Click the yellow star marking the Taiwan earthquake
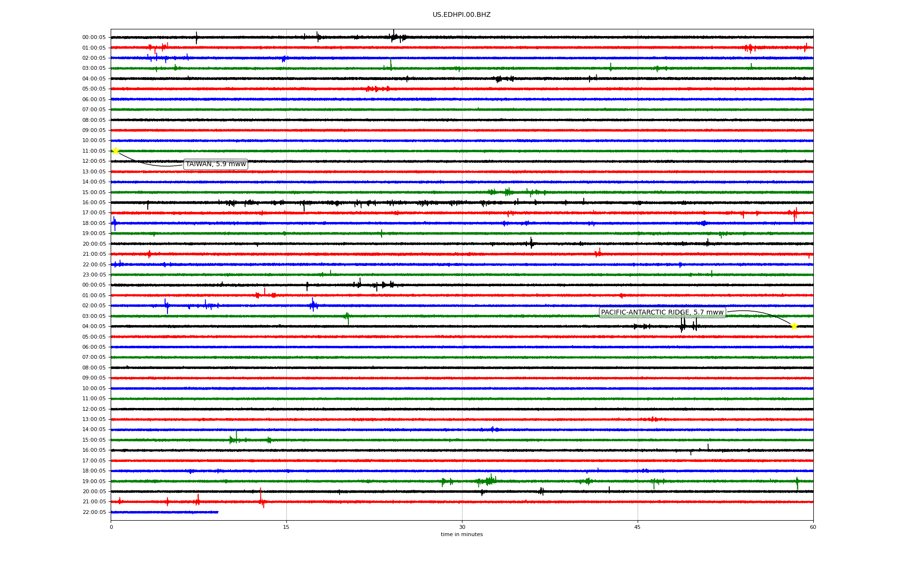The height and width of the screenshot is (578, 924). 115,151
